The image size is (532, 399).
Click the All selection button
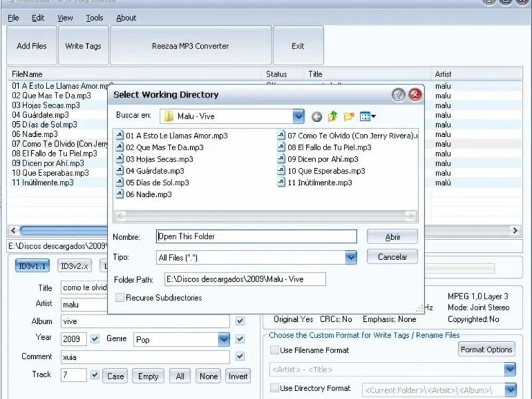point(180,376)
